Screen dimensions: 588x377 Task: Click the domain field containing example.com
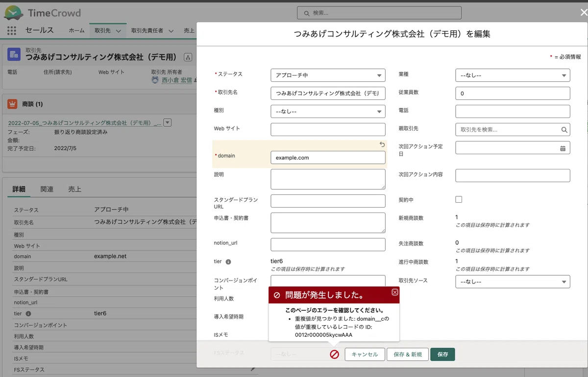tap(328, 157)
